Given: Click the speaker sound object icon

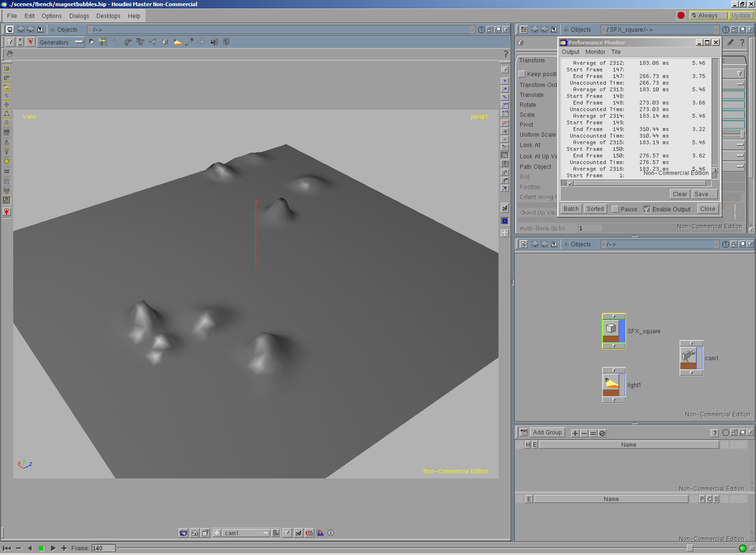Looking at the screenshot, I should 214,42.
